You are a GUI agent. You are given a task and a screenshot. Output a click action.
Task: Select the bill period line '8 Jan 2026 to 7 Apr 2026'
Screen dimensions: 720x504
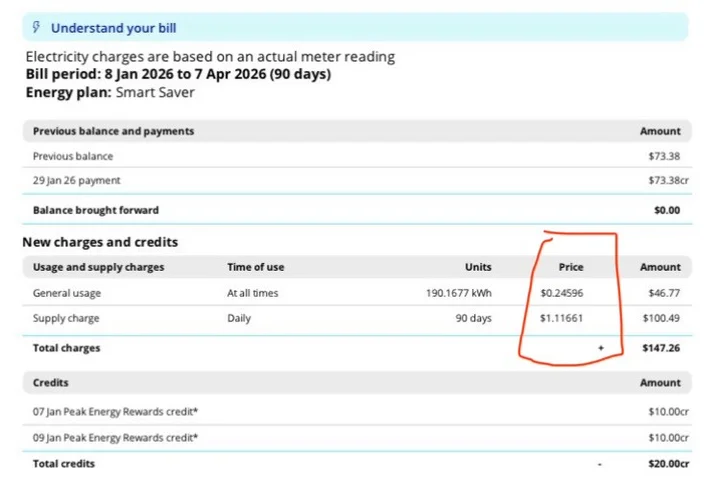pos(185,74)
